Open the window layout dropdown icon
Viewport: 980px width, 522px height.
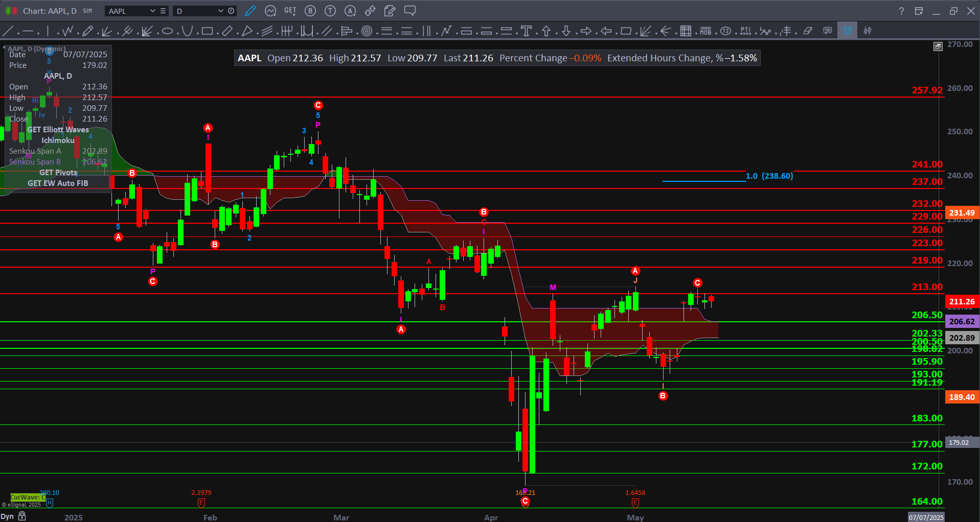[919, 11]
